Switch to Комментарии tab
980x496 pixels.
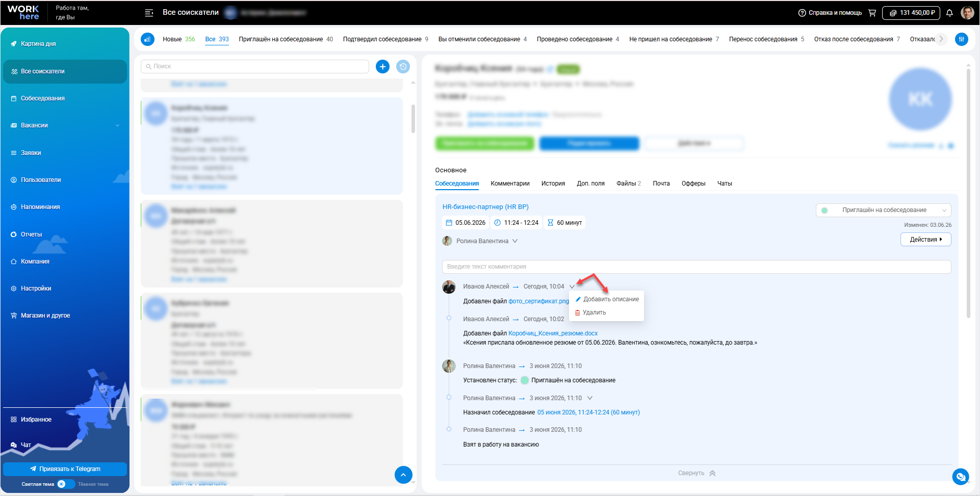(510, 184)
